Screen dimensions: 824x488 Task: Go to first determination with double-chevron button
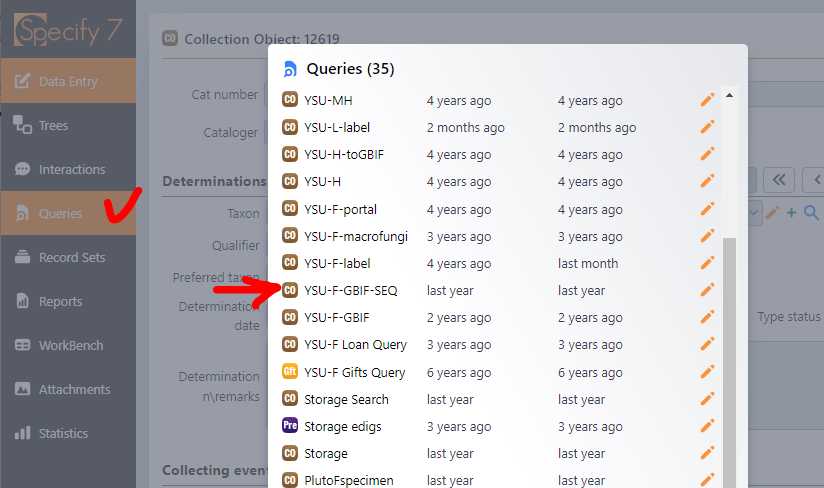(778, 180)
